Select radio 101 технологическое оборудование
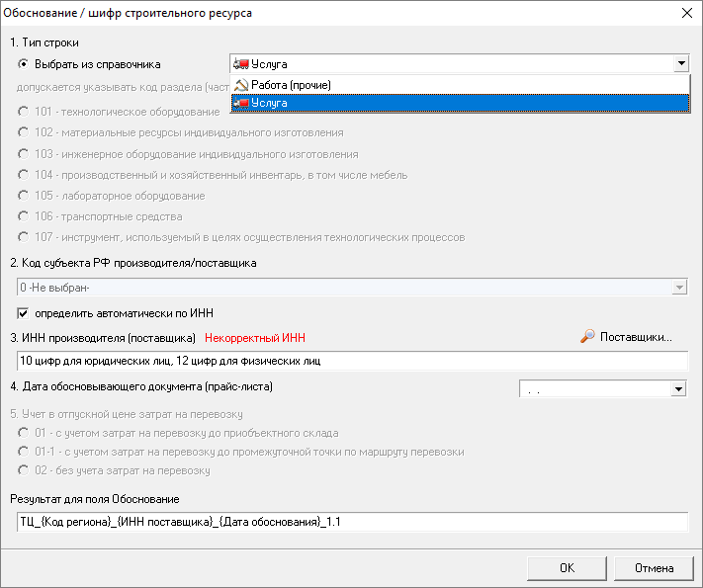The width and height of the screenshot is (703, 588). click(24, 112)
